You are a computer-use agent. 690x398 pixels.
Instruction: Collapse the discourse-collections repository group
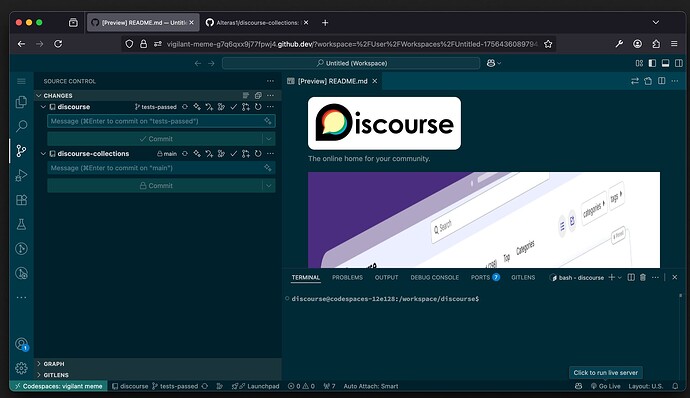click(x=43, y=154)
